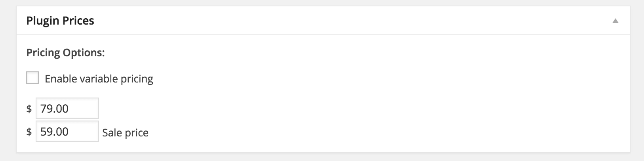Click empty header bar right of Plugin Prices title
The height and width of the screenshot is (161, 644).
317,21
